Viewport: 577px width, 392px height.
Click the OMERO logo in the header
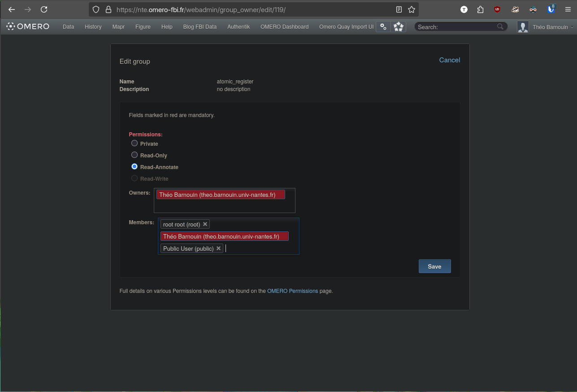28,26
